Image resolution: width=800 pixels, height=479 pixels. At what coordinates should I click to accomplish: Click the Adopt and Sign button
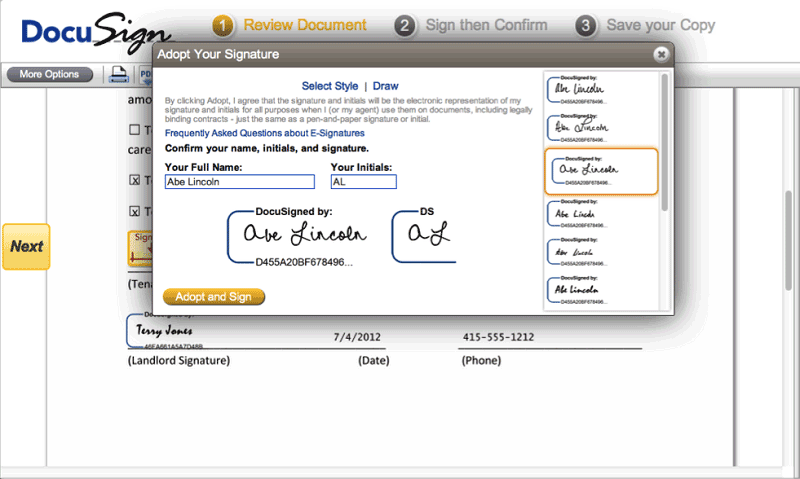214,296
